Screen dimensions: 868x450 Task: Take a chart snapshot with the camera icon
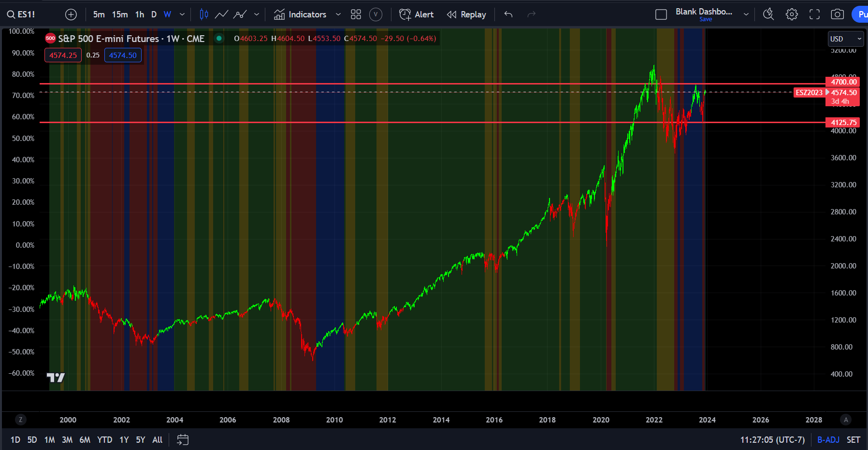[x=838, y=14]
